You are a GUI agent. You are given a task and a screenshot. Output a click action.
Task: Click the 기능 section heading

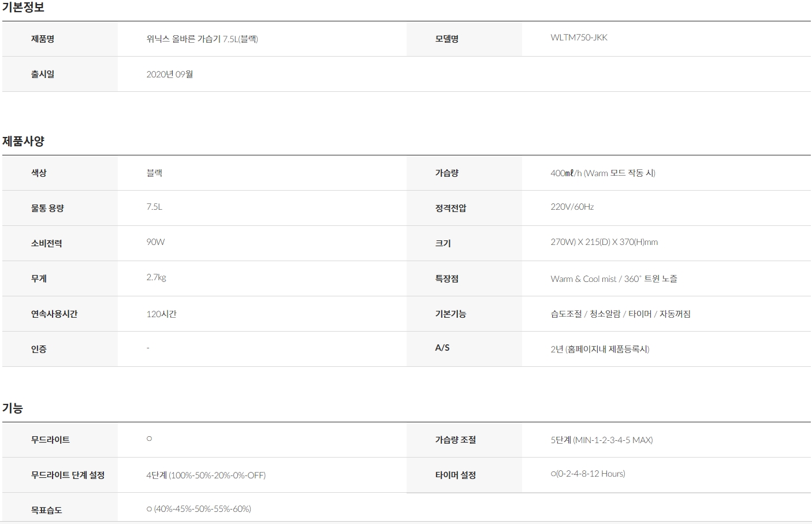13,408
